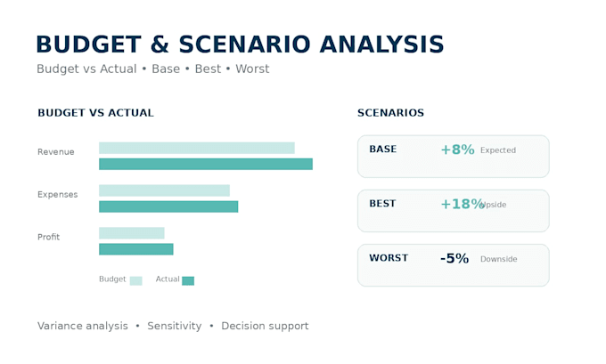Click the -5% worst value

click(x=454, y=258)
